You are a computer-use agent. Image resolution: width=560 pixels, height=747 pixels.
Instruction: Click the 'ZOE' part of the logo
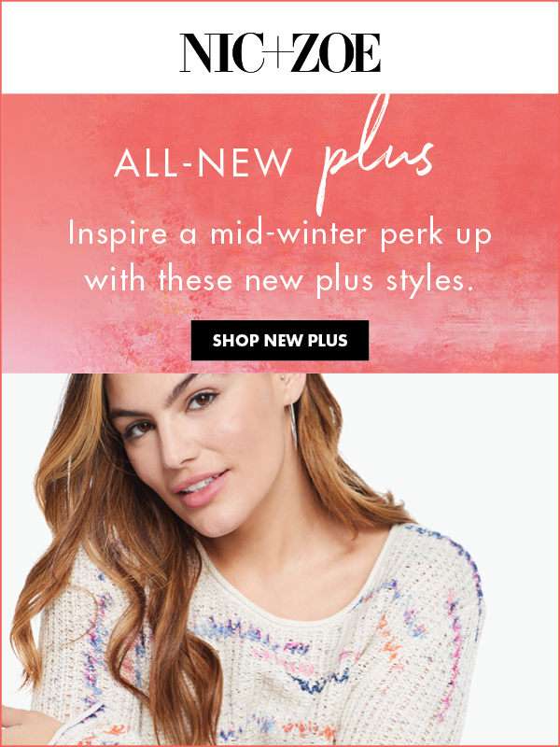point(336,53)
